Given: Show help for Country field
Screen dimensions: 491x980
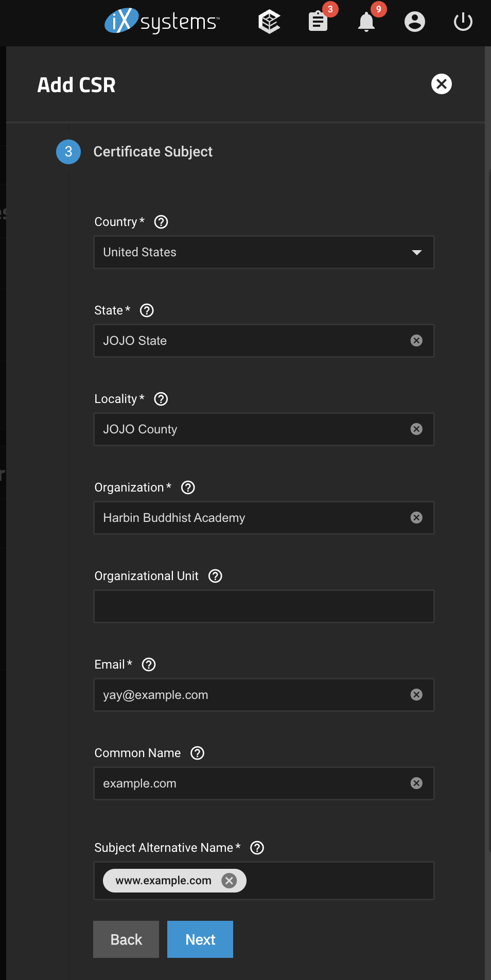Looking at the screenshot, I should 161,222.
